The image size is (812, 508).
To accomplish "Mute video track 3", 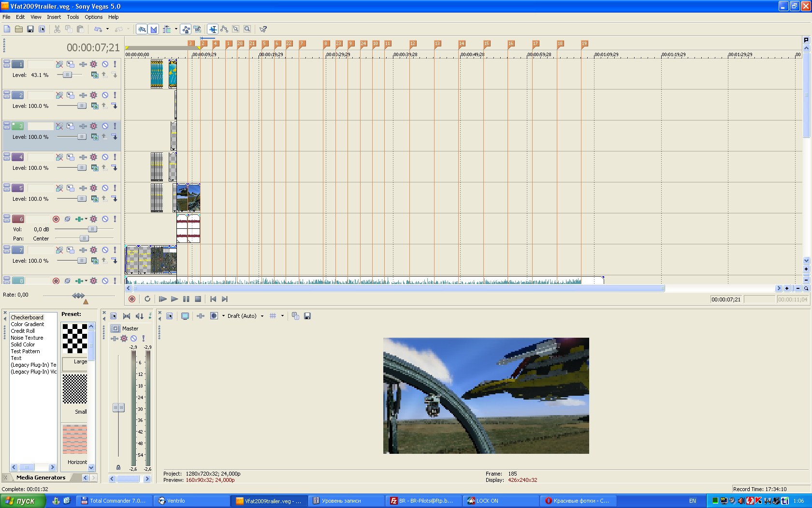I will [x=105, y=126].
